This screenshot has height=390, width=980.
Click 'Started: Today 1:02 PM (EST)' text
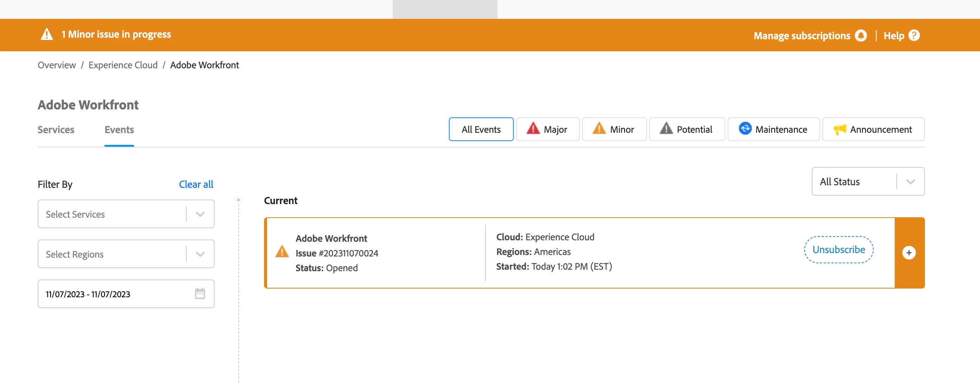coord(554,266)
